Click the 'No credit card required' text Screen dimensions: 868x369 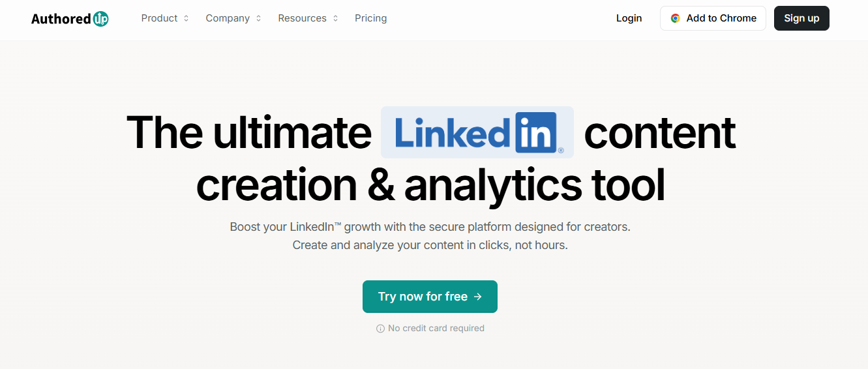click(x=436, y=329)
